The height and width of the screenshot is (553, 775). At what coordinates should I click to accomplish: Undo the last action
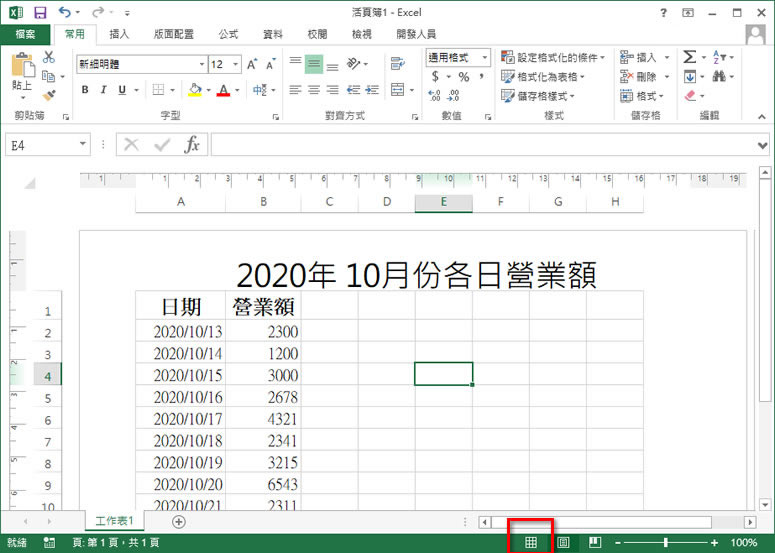point(64,12)
